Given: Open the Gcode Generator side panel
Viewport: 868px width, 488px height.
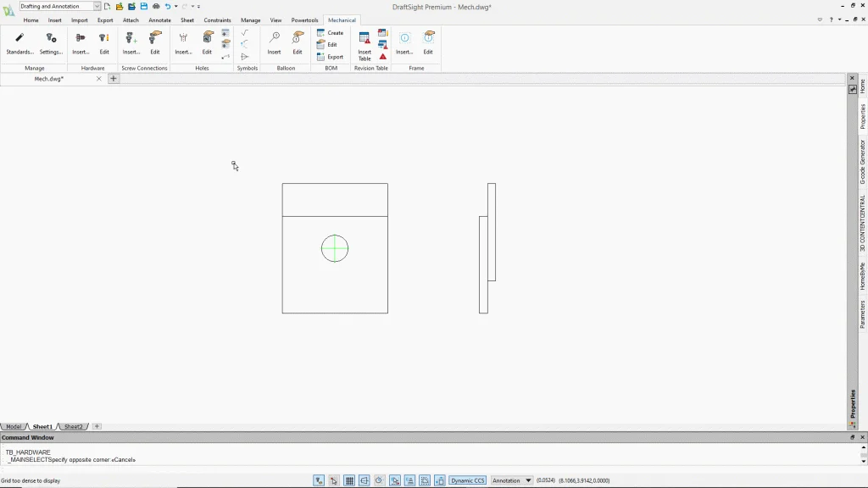Looking at the screenshot, I should click(863, 162).
